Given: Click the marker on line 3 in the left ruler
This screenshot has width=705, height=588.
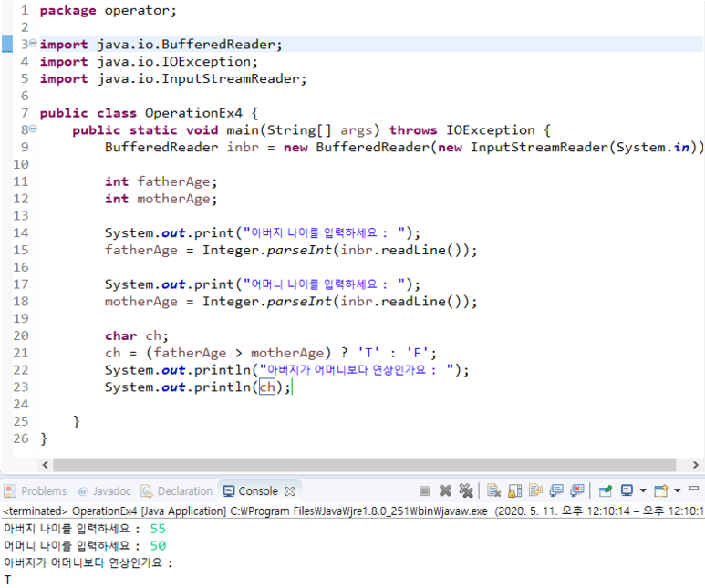Looking at the screenshot, I should (x=7, y=44).
